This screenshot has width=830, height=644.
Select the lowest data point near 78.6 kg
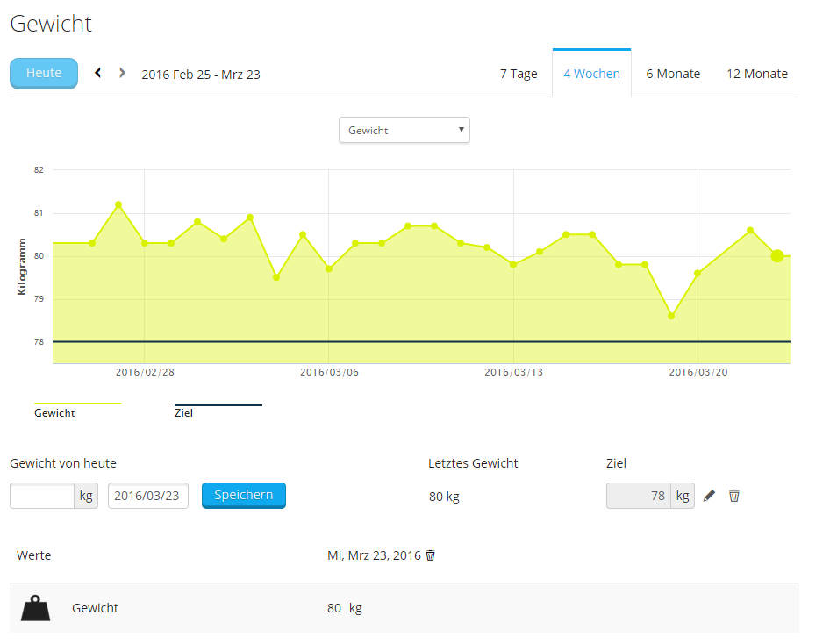pos(671,317)
